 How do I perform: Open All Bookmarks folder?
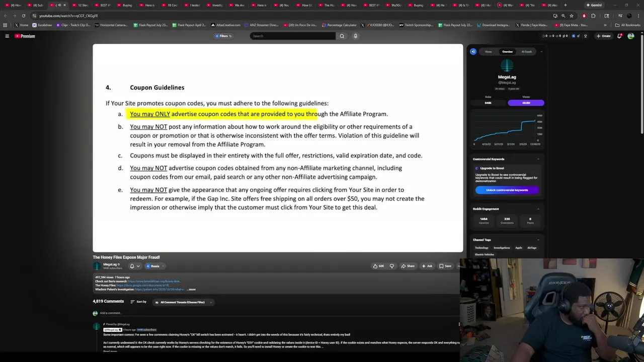pos(628,25)
